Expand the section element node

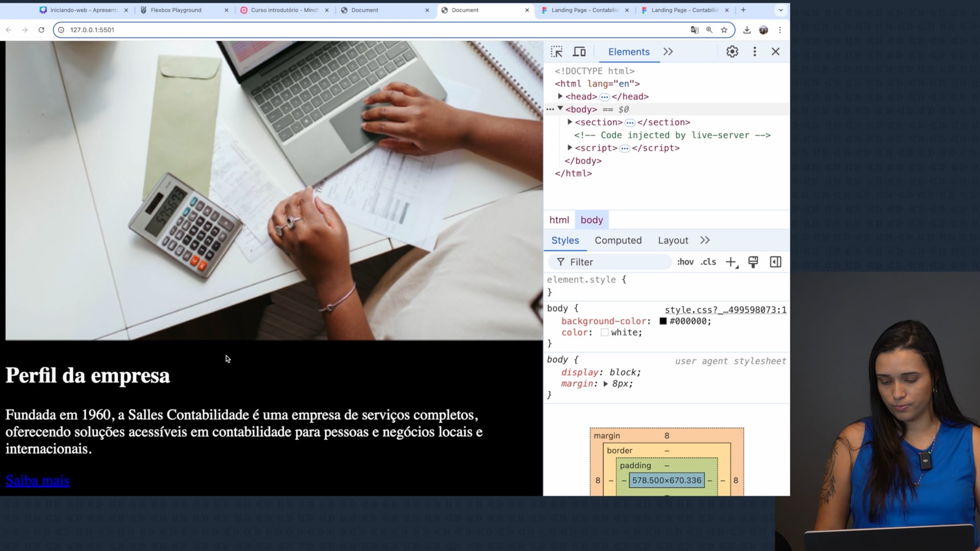click(x=570, y=122)
